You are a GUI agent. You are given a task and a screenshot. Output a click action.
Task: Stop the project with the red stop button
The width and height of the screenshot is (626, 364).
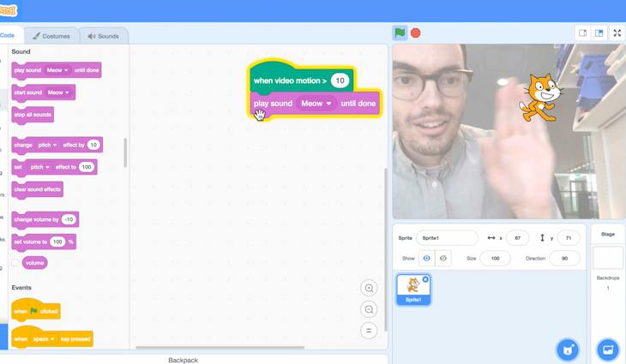pos(415,33)
